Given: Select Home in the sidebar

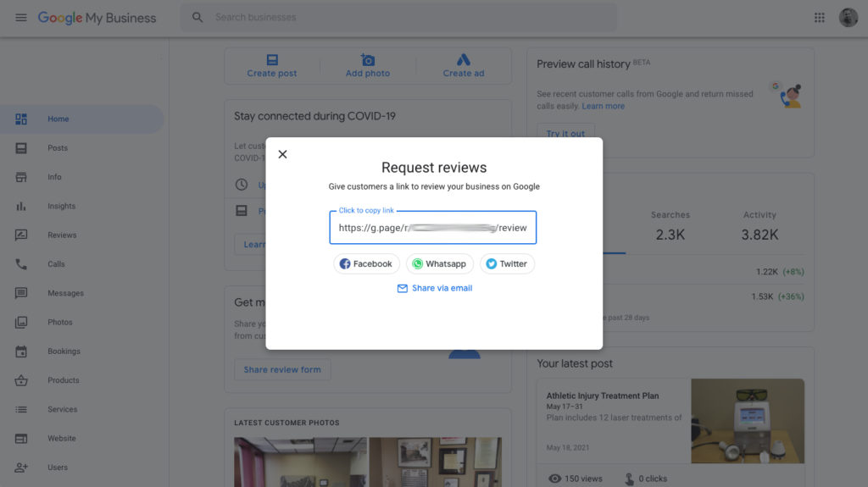Looking at the screenshot, I should 82,119.
